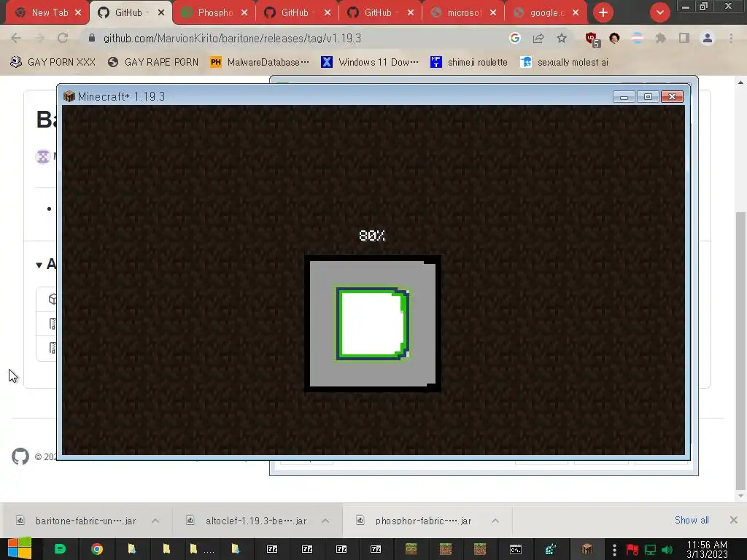Close the google.c tab

tap(576, 12)
